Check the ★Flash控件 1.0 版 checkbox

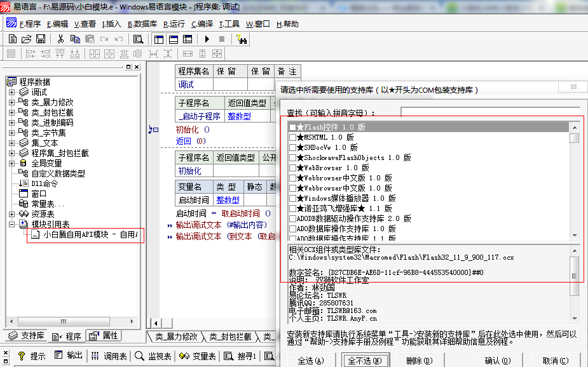coord(292,128)
